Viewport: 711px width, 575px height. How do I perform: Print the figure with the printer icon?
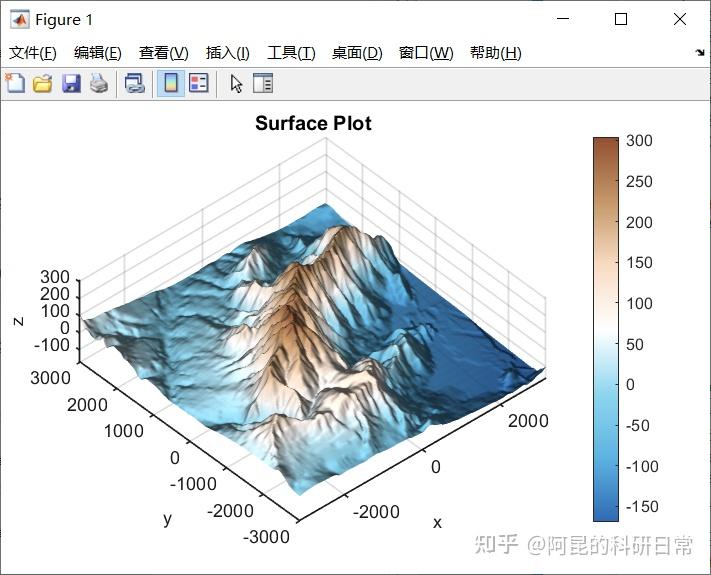[99, 83]
